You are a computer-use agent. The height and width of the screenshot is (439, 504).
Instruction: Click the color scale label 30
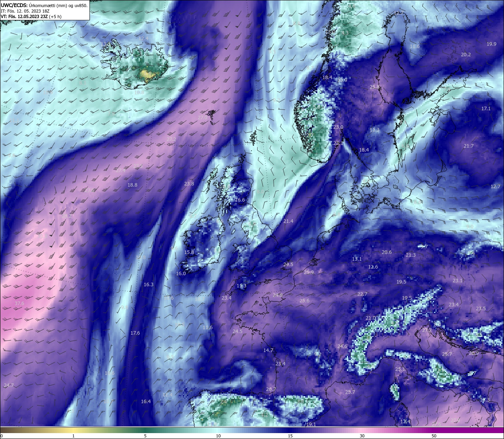[362, 436]
